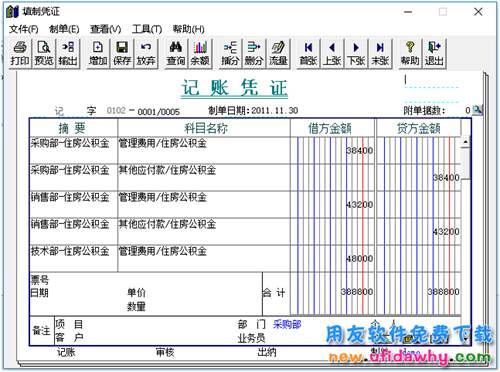The height and width of the screenshot is (372, 500).
Task: Open the 工具(T) menu
Action: click(x=147, y=29)
